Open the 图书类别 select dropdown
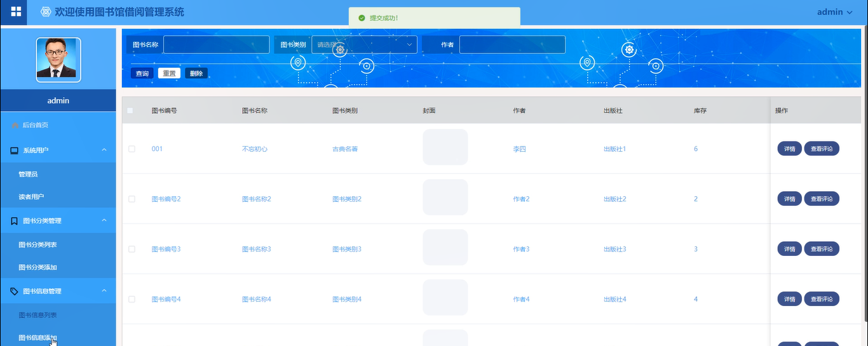The height and width of the screenshot is (346, 868). click(364, 44)
